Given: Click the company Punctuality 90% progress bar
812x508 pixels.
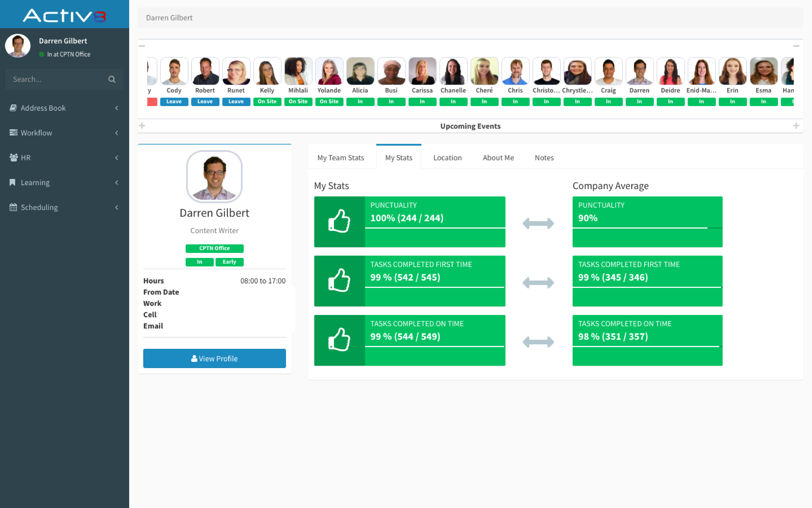Looking at the screenshot, I should tap(647, 228).
